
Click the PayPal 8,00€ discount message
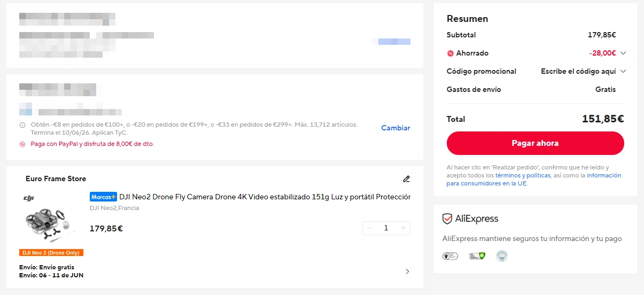pos(92,144)
